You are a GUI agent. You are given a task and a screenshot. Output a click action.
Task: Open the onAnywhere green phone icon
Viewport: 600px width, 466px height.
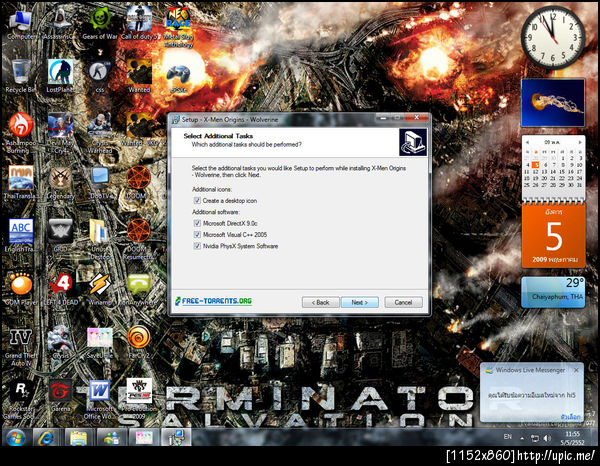pyautogui.click(x=139, y=289)
